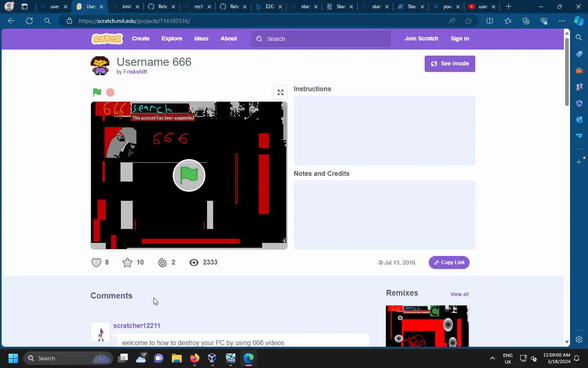The width and height of the screenshot is (588, 368).
Task: View all remixes link
Action: tap(459, 294)
